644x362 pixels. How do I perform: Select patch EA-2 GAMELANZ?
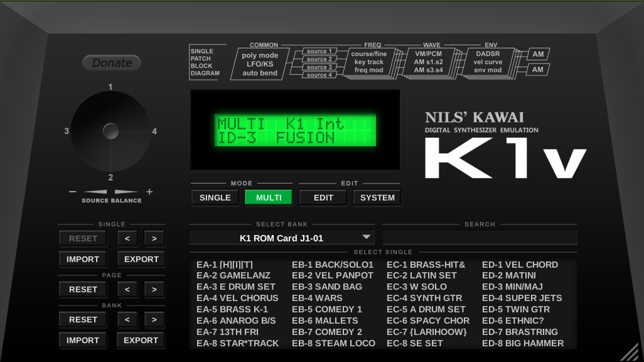(233, 275)
